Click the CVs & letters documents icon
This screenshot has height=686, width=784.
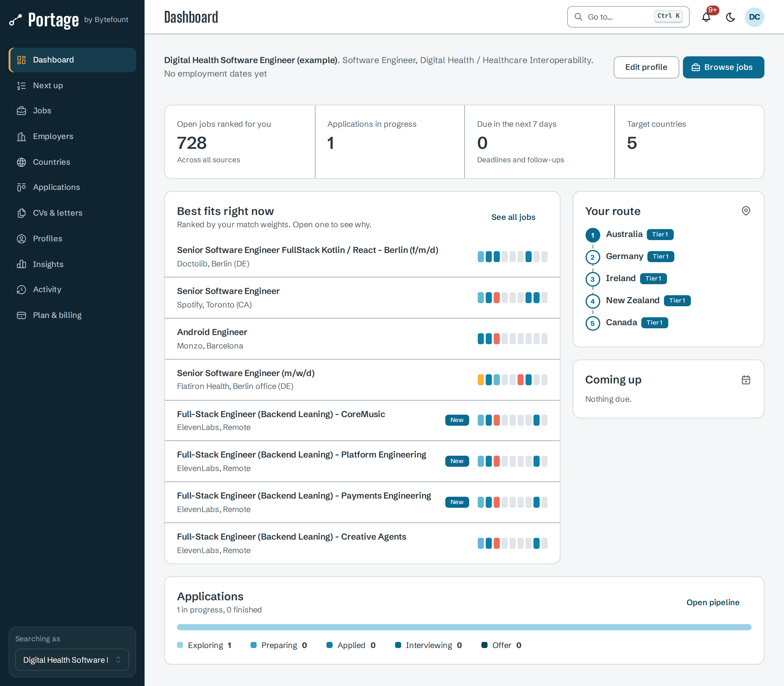pos(21,213)
